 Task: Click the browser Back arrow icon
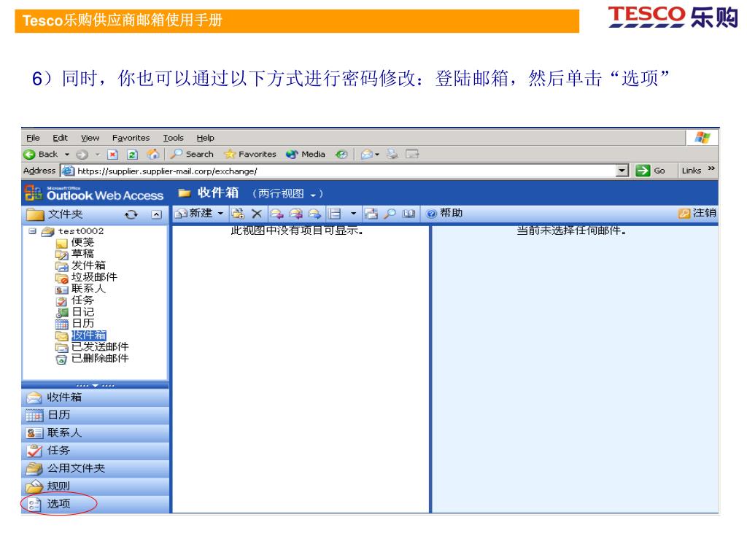(x=29, y=155)
